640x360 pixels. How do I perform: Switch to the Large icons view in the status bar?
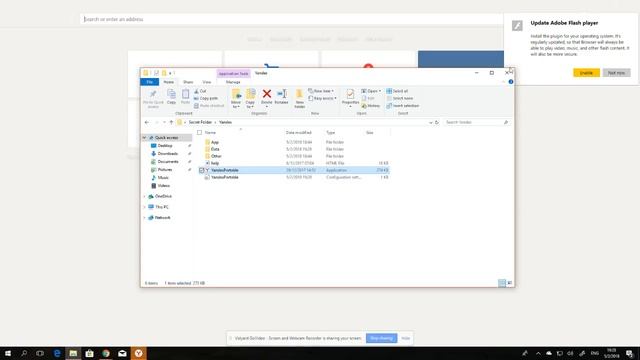(509, 283)
